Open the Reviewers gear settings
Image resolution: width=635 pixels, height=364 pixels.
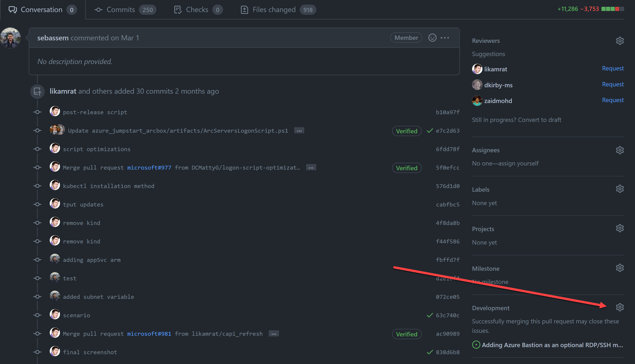(619, 41)
